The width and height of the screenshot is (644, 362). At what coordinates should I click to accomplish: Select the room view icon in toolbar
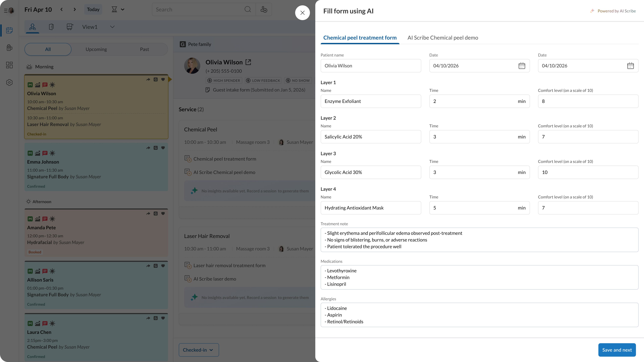(x=51, y=27)
